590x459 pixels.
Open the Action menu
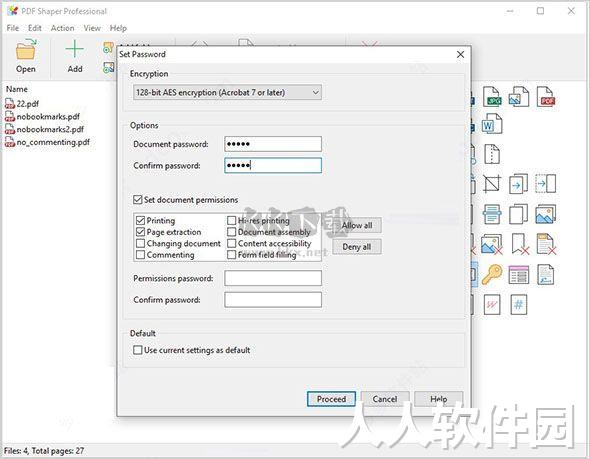(x=62, y=28)
